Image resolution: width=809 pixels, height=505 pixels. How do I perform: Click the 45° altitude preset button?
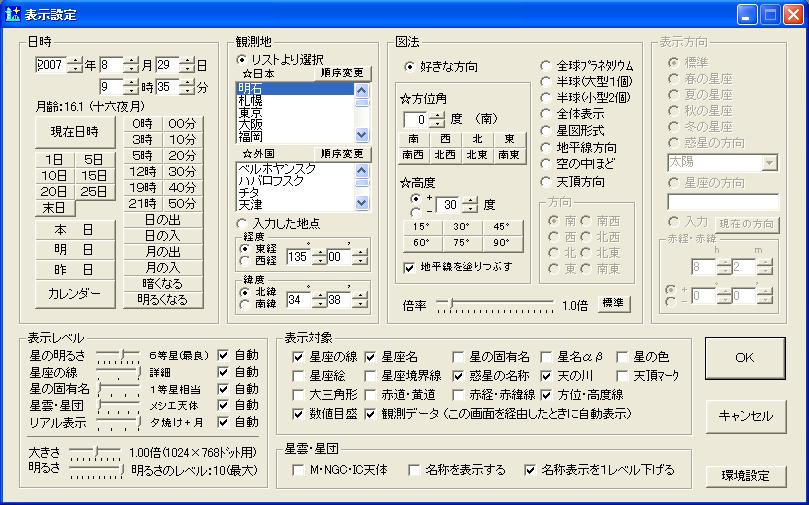pyautogui.click(x=502, y=227)
